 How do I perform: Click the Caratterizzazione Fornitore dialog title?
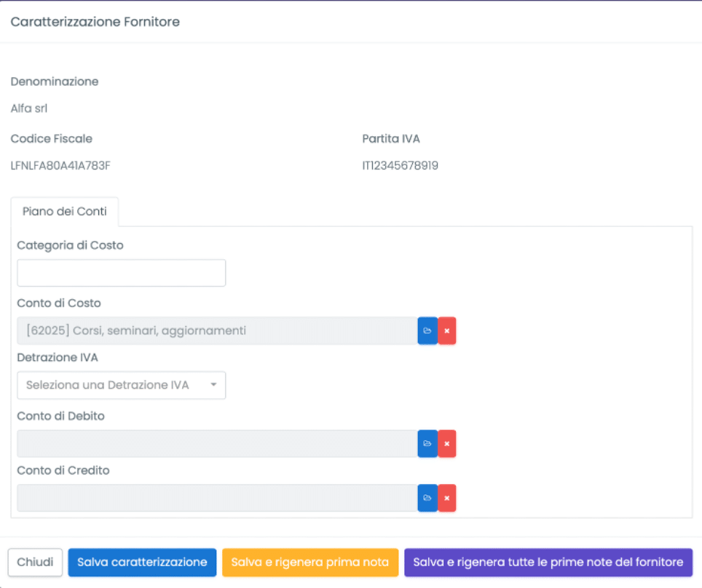coord(95,22)
